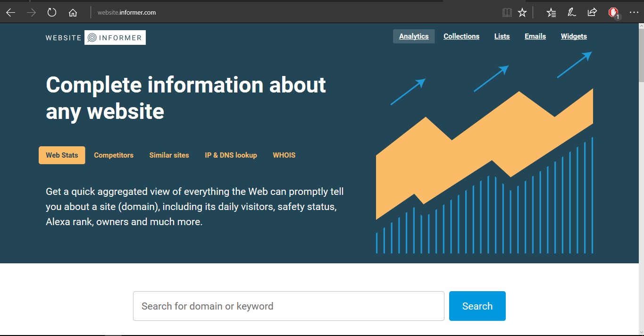Switch to the Competitors tab
Screen dimensions: 644x336
point(114,155)
